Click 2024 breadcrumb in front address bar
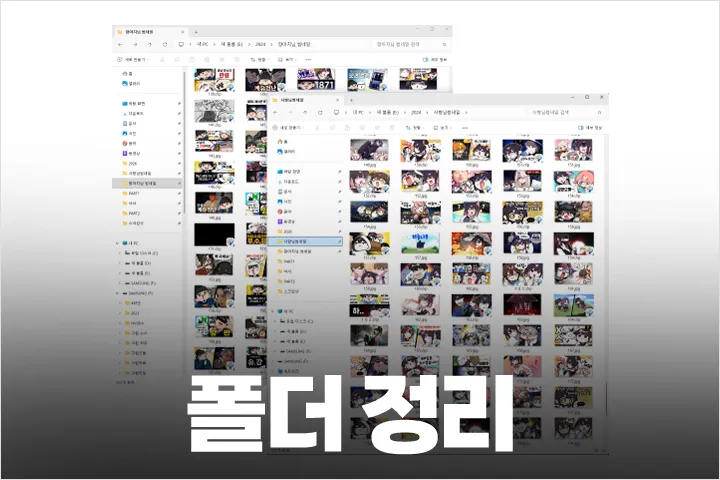The image size is (720, 480). pyautogui.click(x=416, y=113)
